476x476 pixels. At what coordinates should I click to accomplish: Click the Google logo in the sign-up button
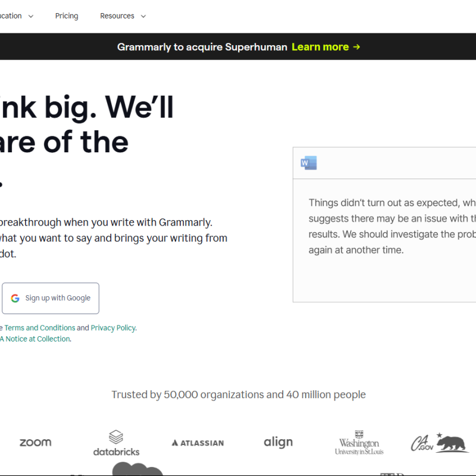[x=15, y=298]
